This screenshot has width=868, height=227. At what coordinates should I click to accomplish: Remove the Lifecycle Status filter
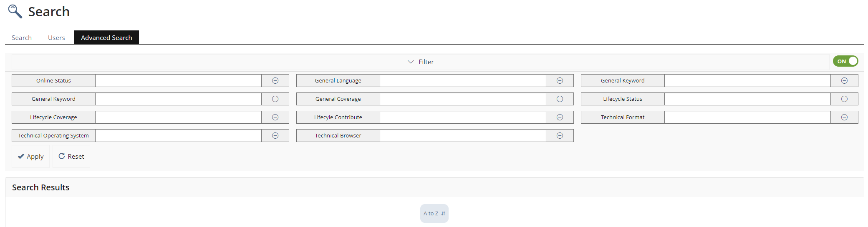pyautogui.click(x=844, y=99)
